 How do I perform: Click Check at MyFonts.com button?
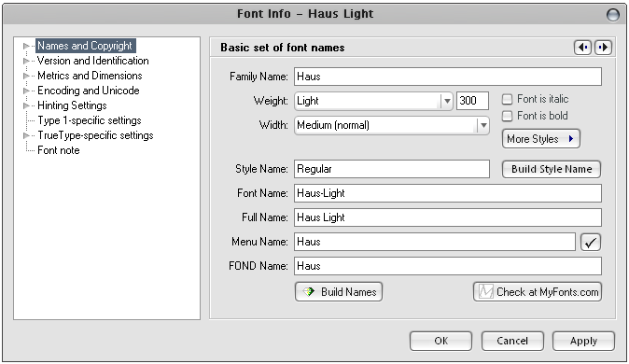[538, 292]
